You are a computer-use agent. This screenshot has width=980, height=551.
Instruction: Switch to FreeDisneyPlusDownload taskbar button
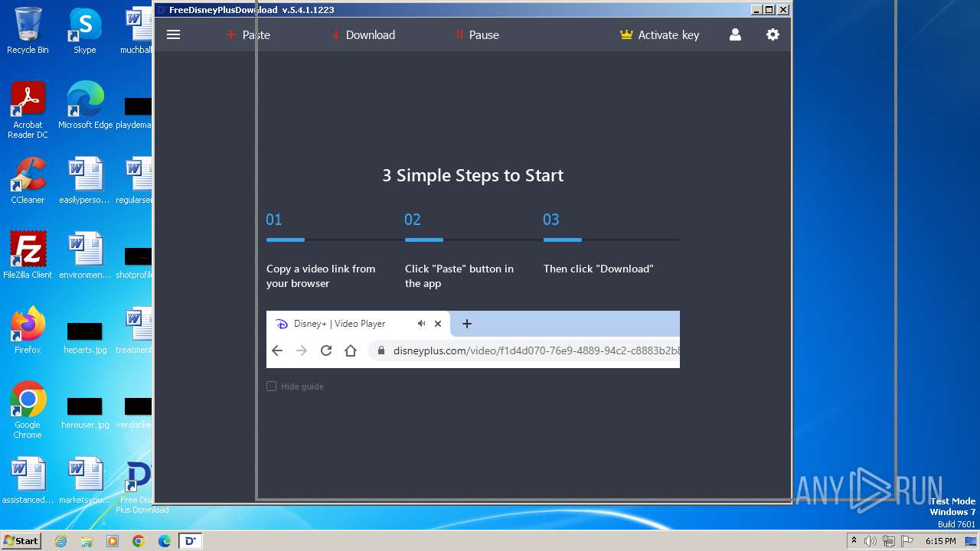click(x=191, y=541)
